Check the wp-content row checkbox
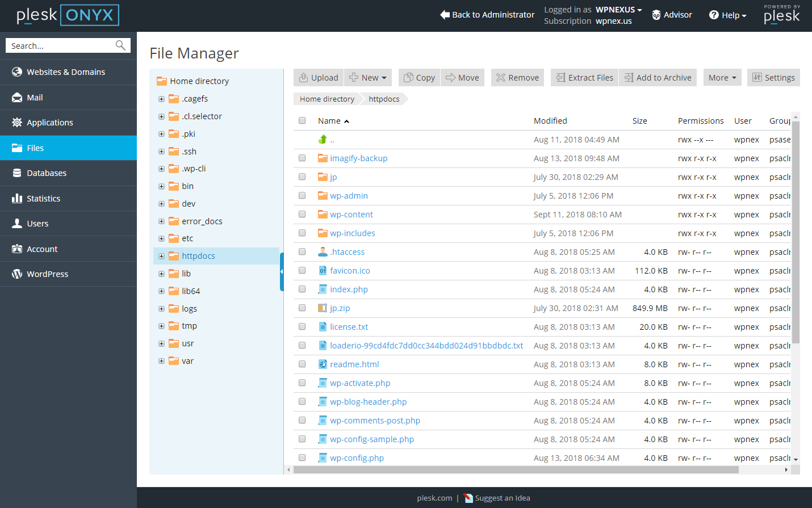The image size is (812, 508). 302,215
